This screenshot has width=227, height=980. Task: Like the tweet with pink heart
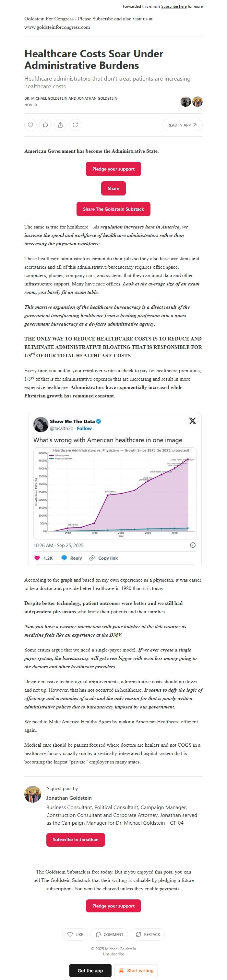37,558
